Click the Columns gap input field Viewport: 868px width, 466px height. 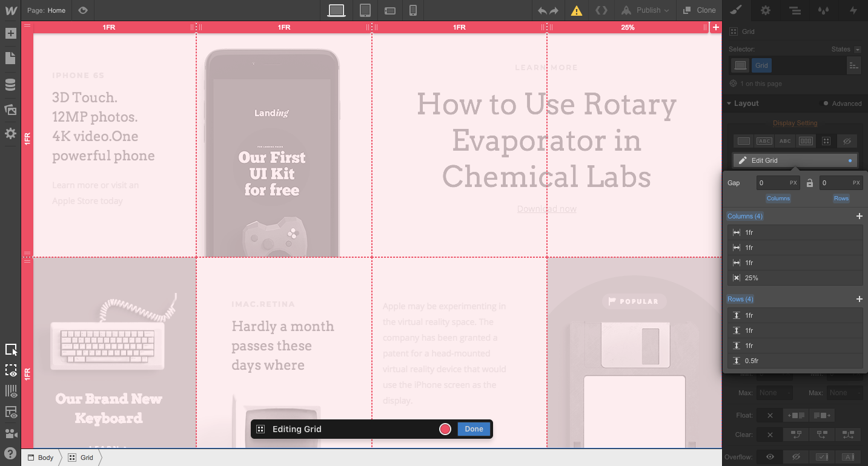[778, 183]
